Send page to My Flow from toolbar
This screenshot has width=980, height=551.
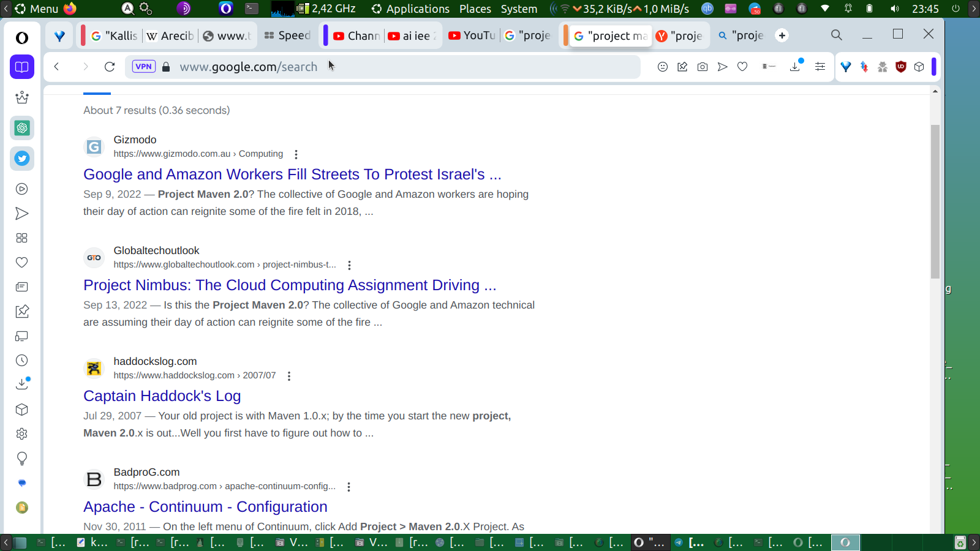[x=723, y=67]
